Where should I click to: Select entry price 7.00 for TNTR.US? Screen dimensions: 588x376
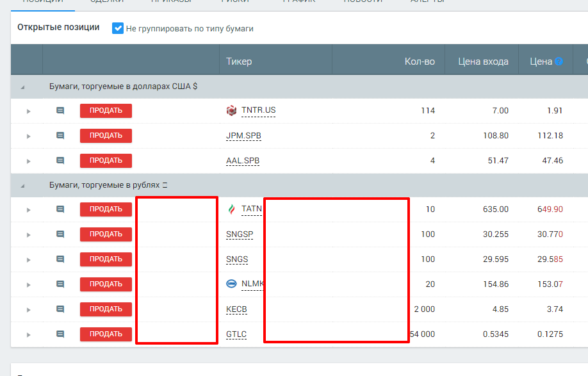pos(500,111)
